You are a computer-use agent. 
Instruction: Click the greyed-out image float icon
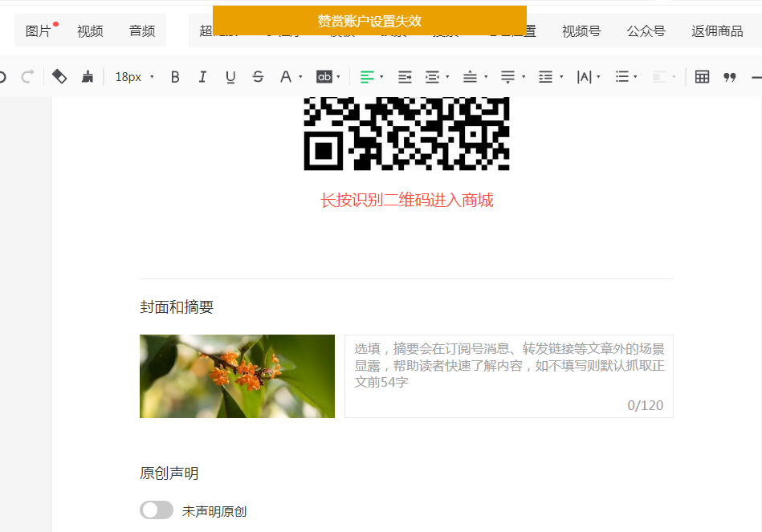(659, 77)
